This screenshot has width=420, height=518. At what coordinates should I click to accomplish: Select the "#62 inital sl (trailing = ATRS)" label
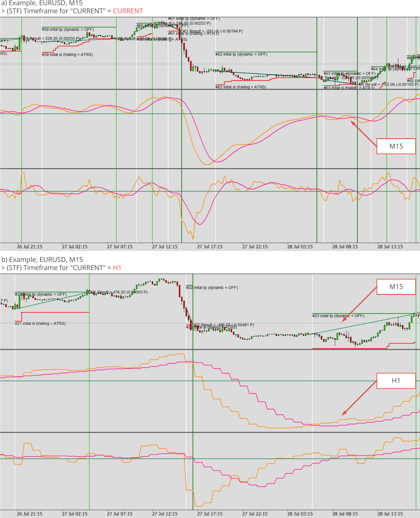click(x=241, y=87)
